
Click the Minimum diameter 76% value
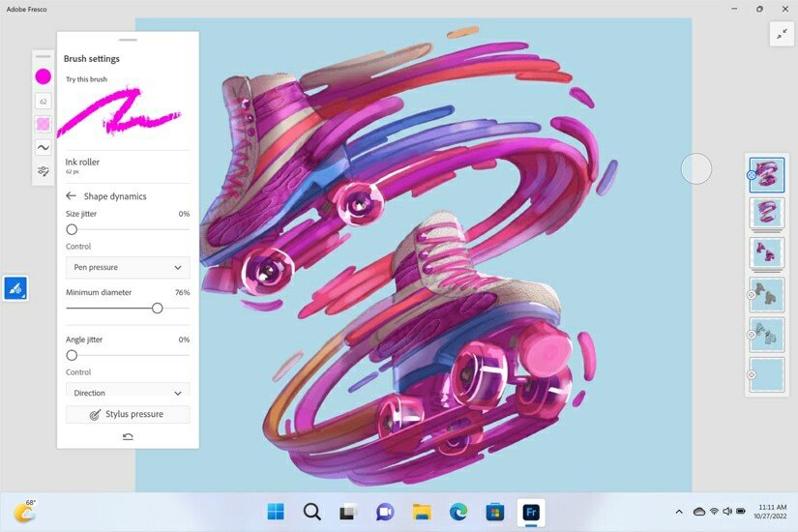(x=182, y=292)
